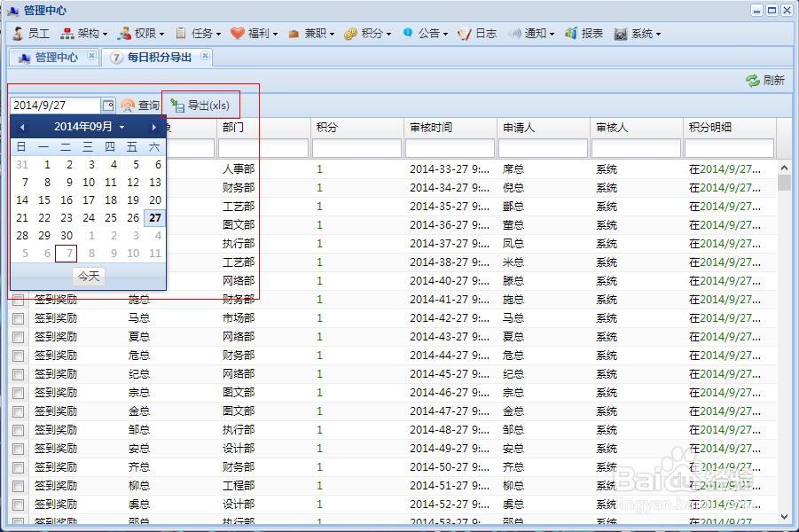Select day 30 in calendar
The image size is (799, 532).
(67, 236)
